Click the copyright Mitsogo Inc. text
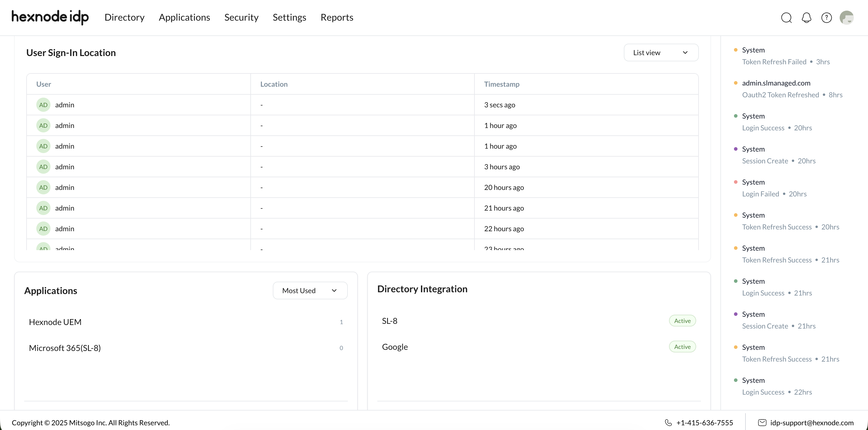Viewport: 868px width, 430px height. [91, 423]
